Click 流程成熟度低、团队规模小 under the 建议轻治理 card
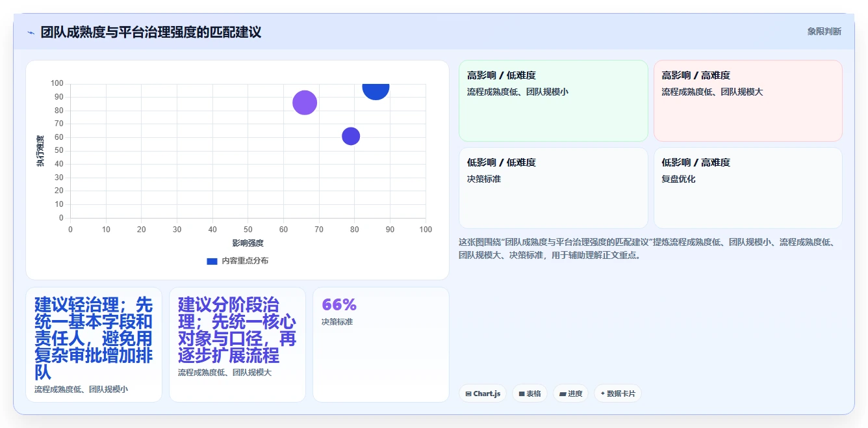 coord(81,390)
